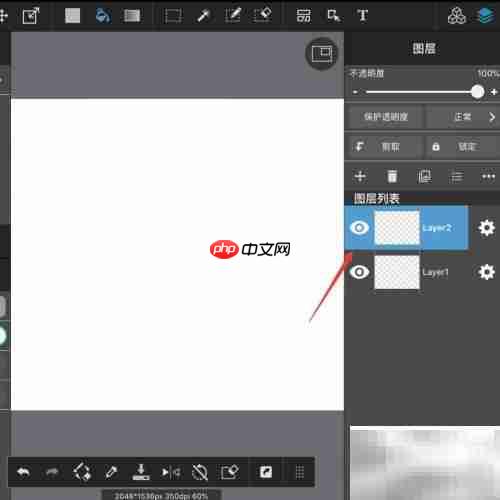500x500 pixels.
Task: Click the clipping (剪取) button
Action: coord(385,147)
